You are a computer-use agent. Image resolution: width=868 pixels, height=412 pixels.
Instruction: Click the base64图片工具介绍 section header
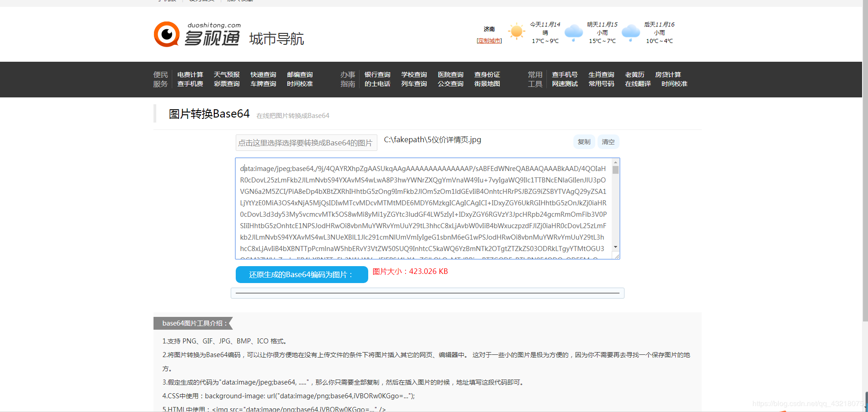click(x=193, y=323)
